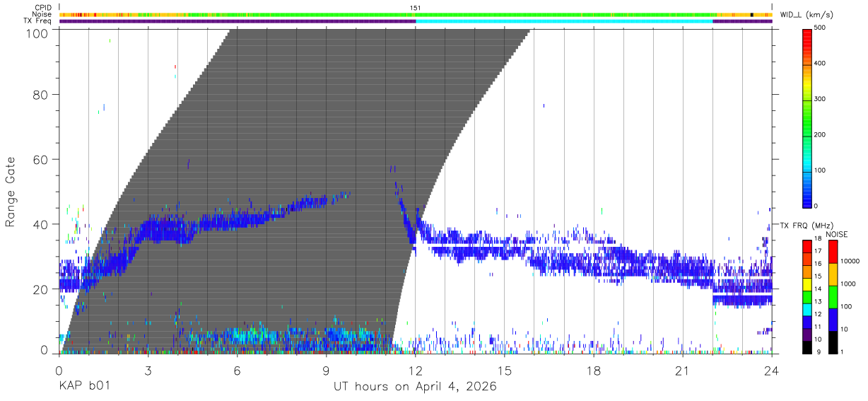Click the red top of the width colorbar
Viewport: 868px width, 401px height.
coord(809,35)
